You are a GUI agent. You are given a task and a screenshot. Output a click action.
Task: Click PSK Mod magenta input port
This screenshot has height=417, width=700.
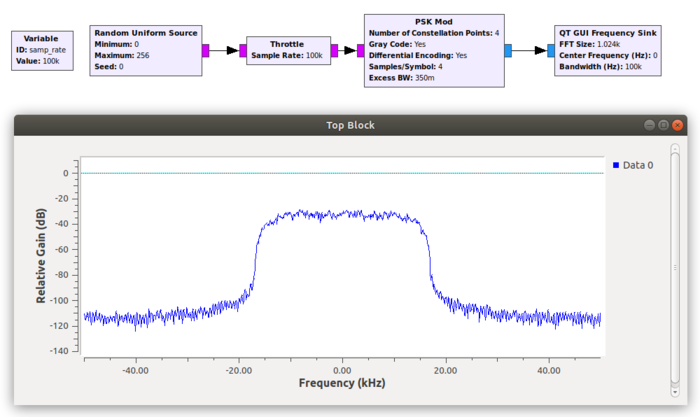pyautogui.click(x=361, y=50)
